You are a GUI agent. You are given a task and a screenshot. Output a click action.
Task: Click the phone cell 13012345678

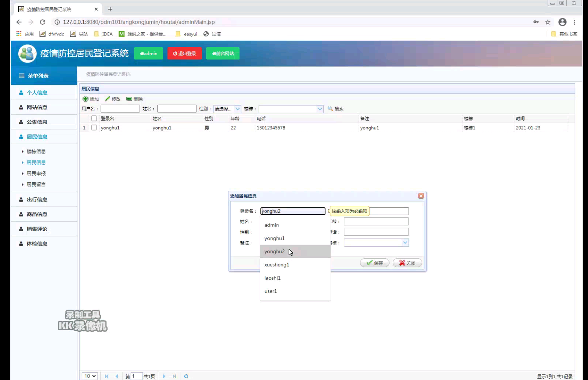pyautogui.click(x=271, y=128)
